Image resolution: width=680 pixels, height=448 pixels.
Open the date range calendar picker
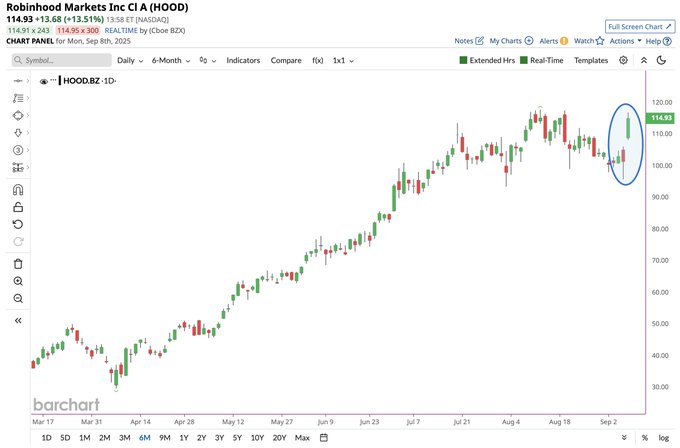pos(324,438)
